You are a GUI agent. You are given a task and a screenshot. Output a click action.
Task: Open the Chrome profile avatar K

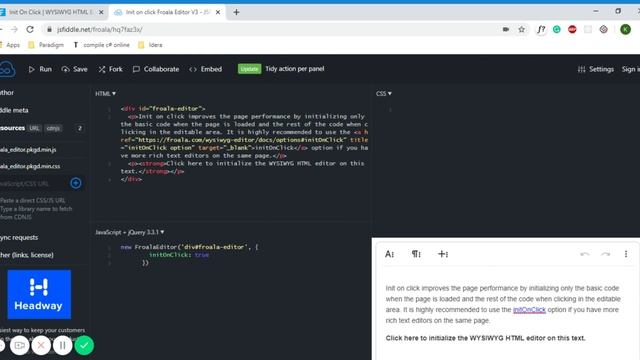click(625, 29)
